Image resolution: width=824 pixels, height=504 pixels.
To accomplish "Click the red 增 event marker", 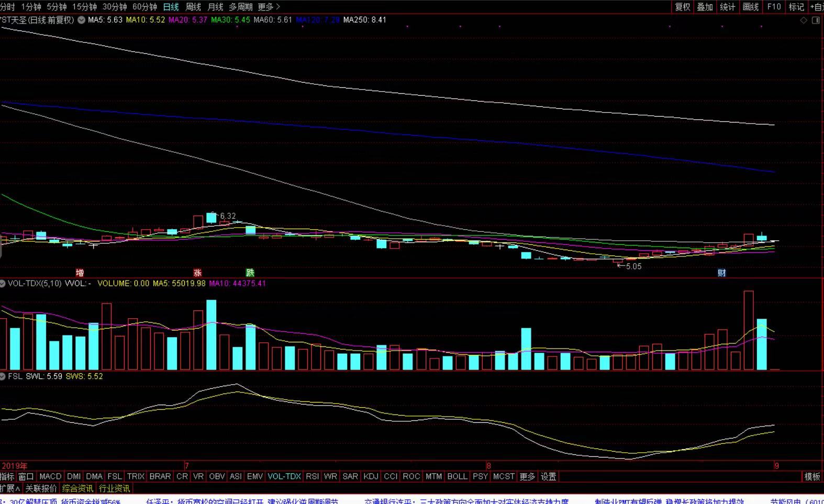I will pos(80,273).
